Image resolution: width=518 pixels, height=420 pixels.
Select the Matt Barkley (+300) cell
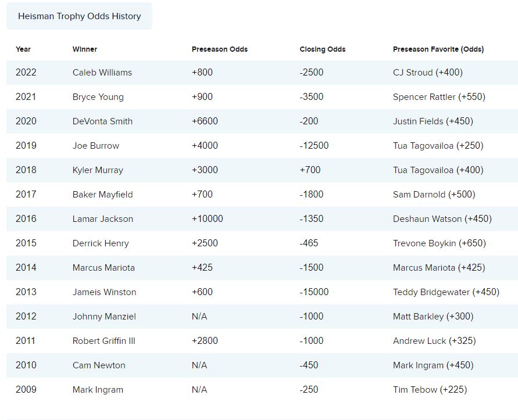pos(433,317)
